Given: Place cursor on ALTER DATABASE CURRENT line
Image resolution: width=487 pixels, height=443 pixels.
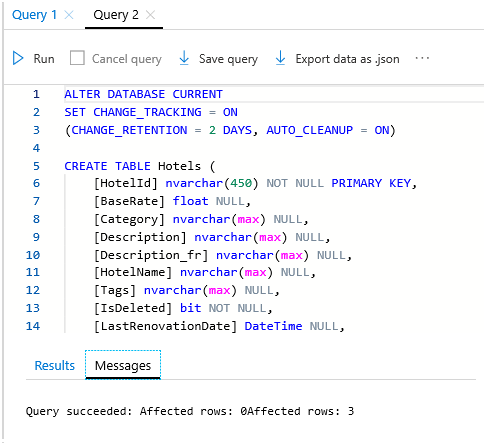Looking at the screenshot, I should pyautogui.click(x=143, y=94).
